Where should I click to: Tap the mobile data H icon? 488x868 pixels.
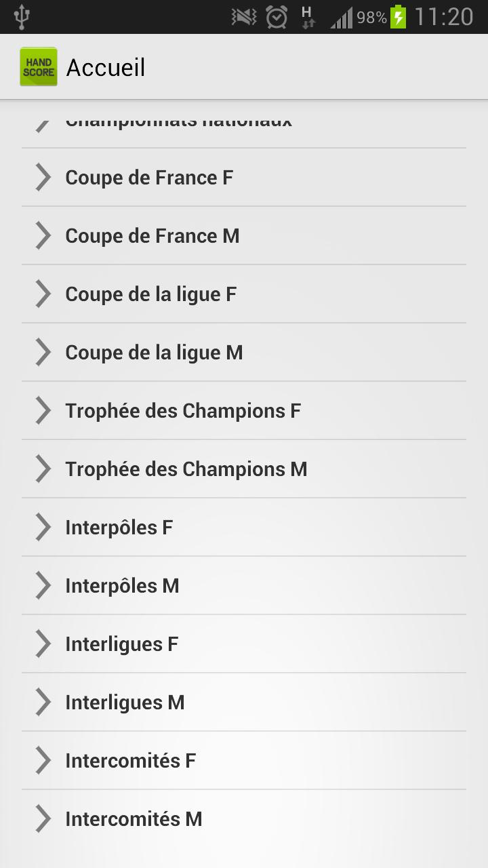(308, 17)
